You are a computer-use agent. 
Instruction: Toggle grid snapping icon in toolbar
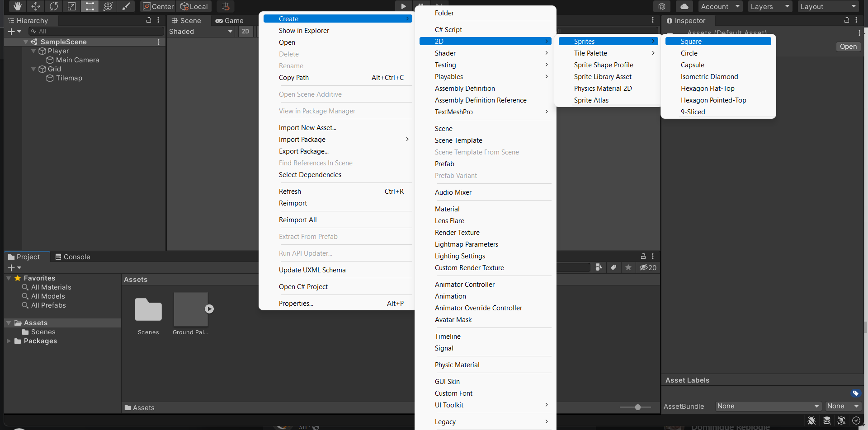click(226, 6)
